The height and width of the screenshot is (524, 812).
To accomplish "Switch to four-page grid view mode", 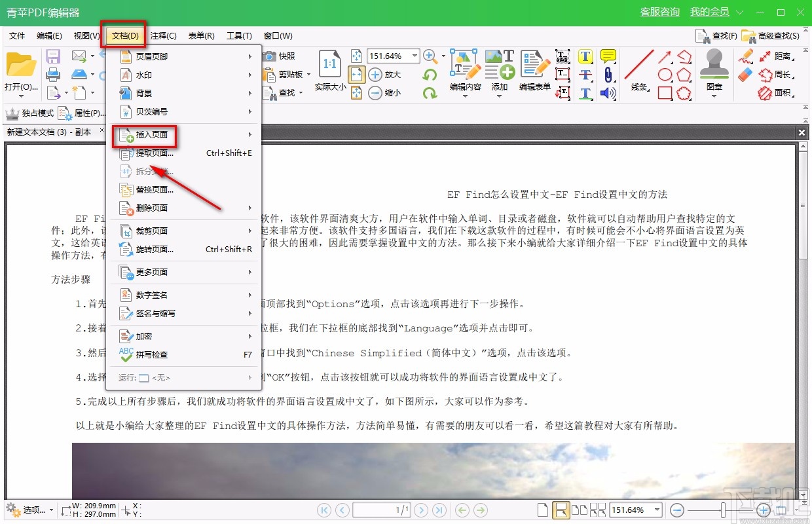I will pos(598,509).
